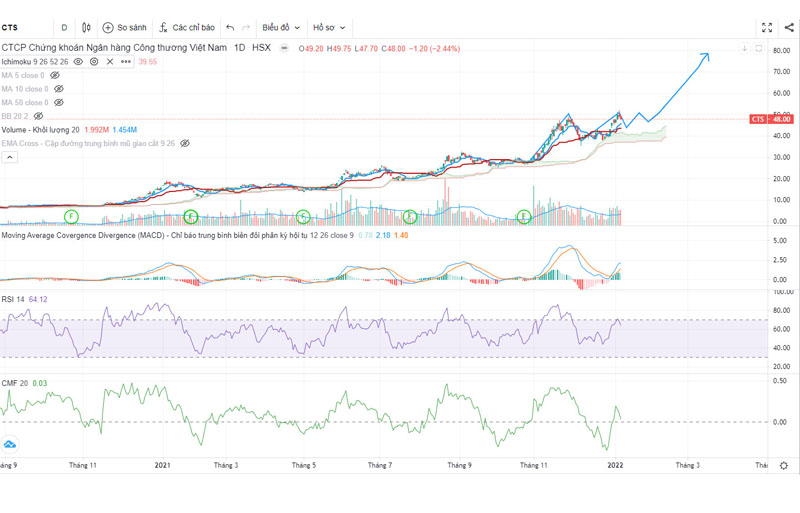The image size is (800, 513).
Task: Share the chart via share icon
Action: click(789, 28)
